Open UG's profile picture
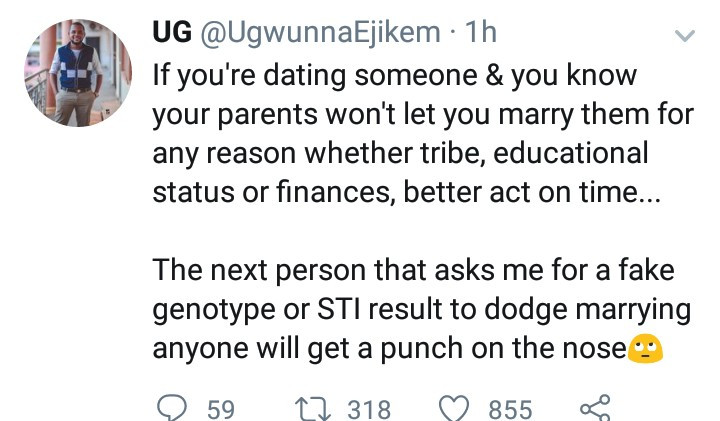The width and height of the screenshot is (720, 421). click(77, 75)
